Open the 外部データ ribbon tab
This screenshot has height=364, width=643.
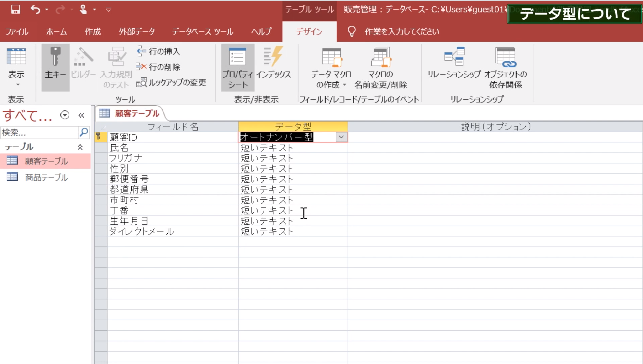(x=137, y=32)
